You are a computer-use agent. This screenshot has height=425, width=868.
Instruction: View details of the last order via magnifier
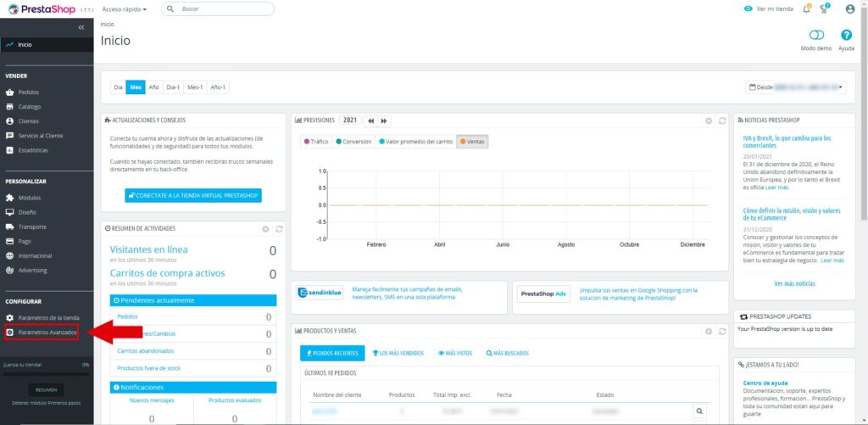pyautogui.click(x=699, y=411)
